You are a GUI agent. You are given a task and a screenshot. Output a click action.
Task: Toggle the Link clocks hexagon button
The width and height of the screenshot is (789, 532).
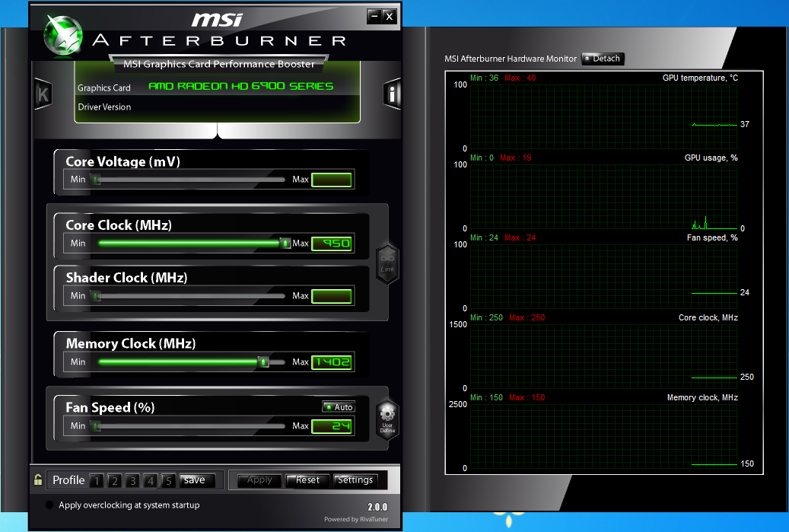pyautogui.click(x=387, y=264)
